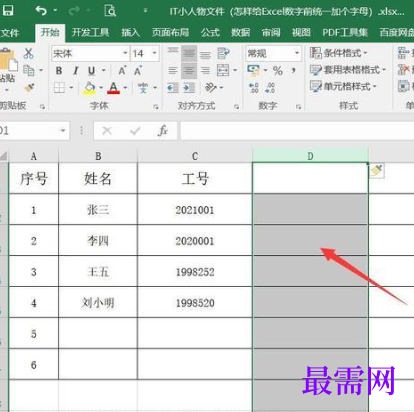Viewport: 414px width, 412px height.
Task: Click the Decrease Indent icon
Action: point(173,88)
